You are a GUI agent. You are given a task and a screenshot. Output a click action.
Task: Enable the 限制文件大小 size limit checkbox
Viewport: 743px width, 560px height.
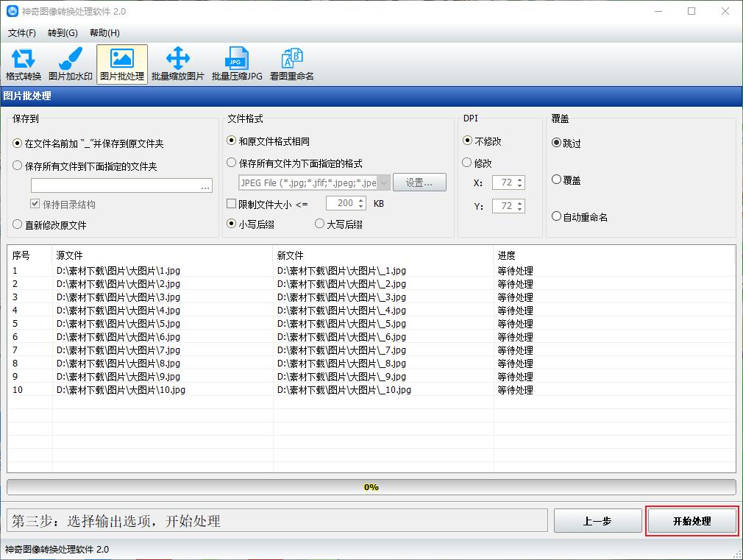tap(232, 203)
